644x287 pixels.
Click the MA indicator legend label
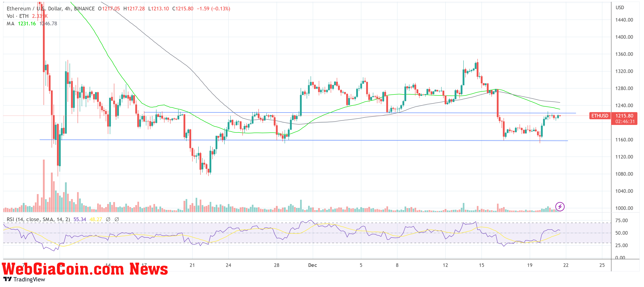click(x=11, y=23)
